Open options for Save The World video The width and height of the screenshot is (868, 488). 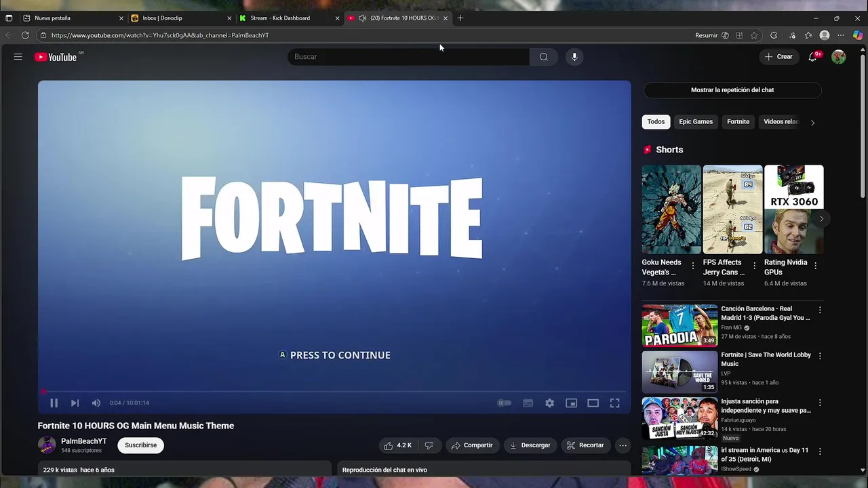(820, 356)
